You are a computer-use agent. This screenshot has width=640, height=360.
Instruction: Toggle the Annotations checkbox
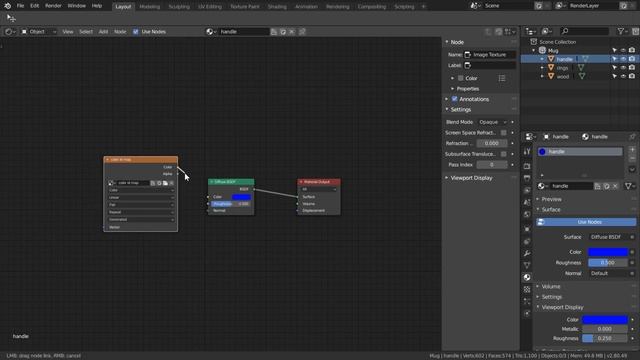455,99
